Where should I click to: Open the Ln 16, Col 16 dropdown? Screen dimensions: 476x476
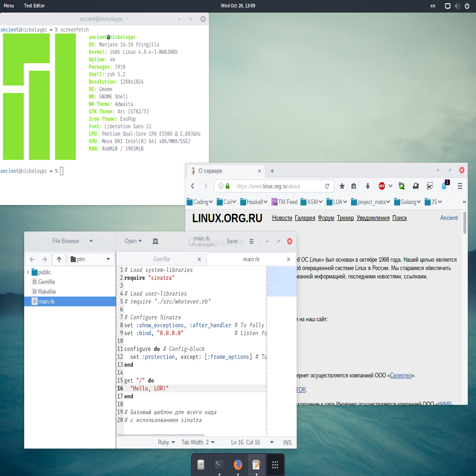pyautogui.click(x=252, y=443)
